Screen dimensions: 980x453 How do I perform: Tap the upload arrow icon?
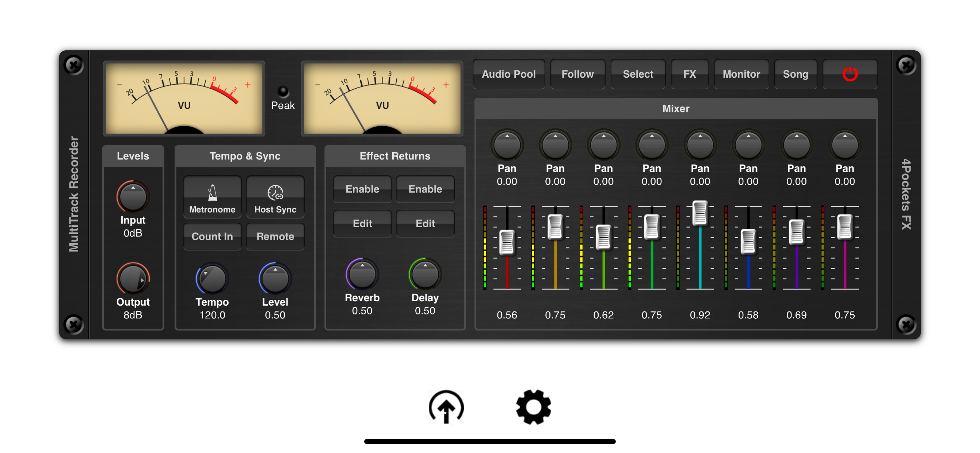(446, 407)
